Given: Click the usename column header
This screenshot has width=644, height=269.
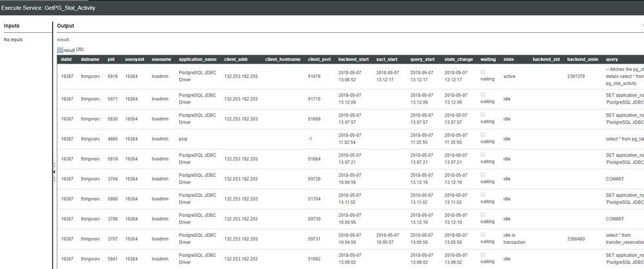Looking at the screenshot, I should pos(161,59).
